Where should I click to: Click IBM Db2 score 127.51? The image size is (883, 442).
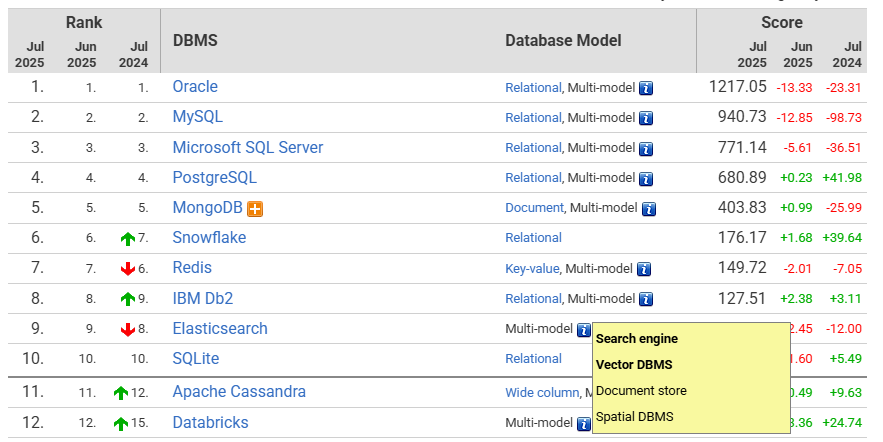tap(742, 298)
